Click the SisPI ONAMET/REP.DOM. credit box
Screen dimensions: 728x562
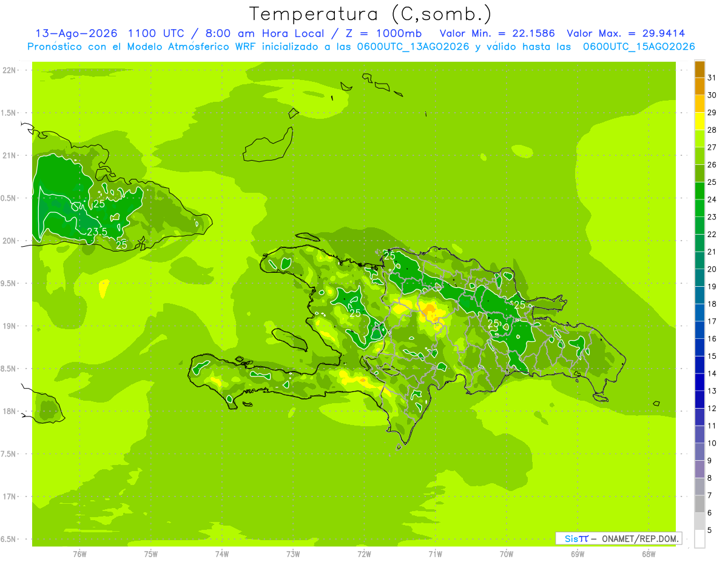(x=618, y=538)
